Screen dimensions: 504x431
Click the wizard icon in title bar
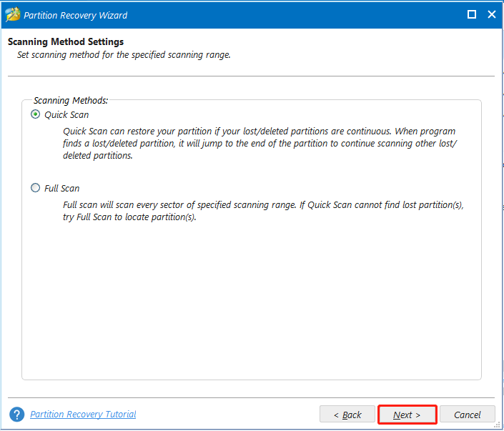(x=13, y=15)
